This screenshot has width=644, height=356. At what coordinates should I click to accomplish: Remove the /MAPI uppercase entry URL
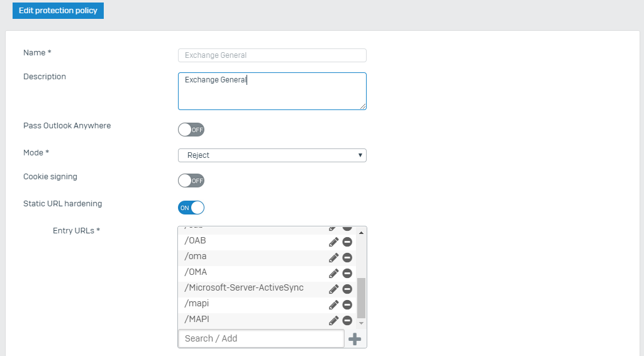(x=347, y=320)
